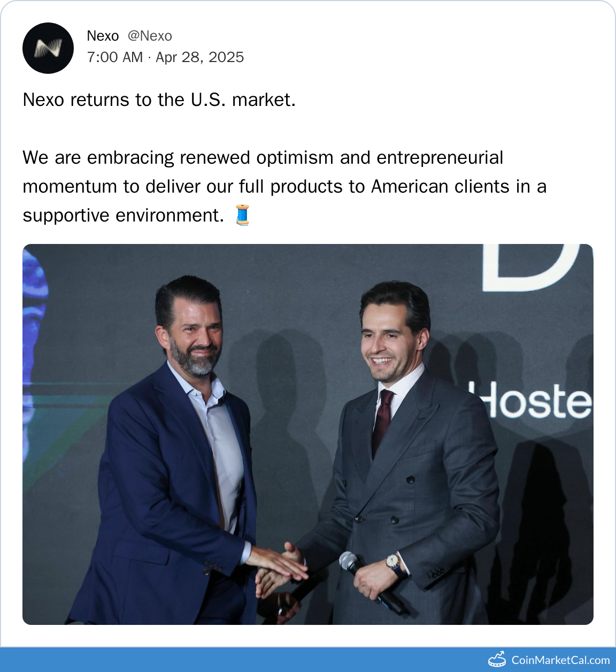Visit the CoinMarketCal.com link
The width and height of the screenshot is (616, 672).
[560, 660]
